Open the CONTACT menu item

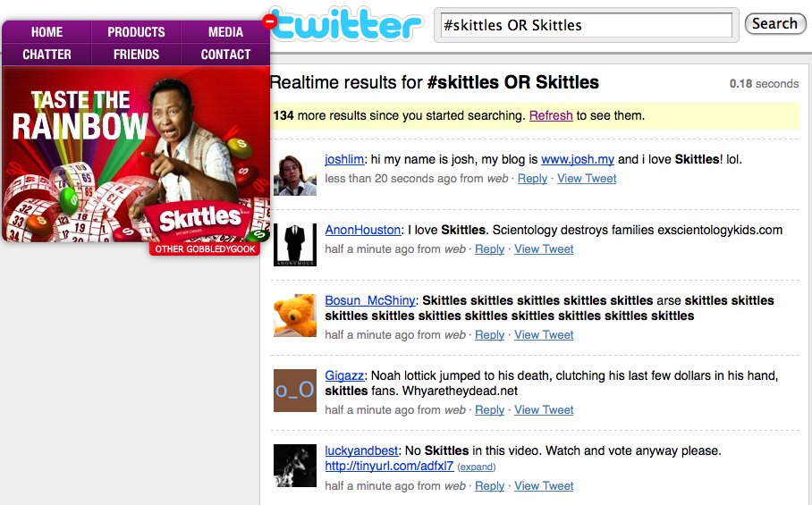(x=225, y=55)
